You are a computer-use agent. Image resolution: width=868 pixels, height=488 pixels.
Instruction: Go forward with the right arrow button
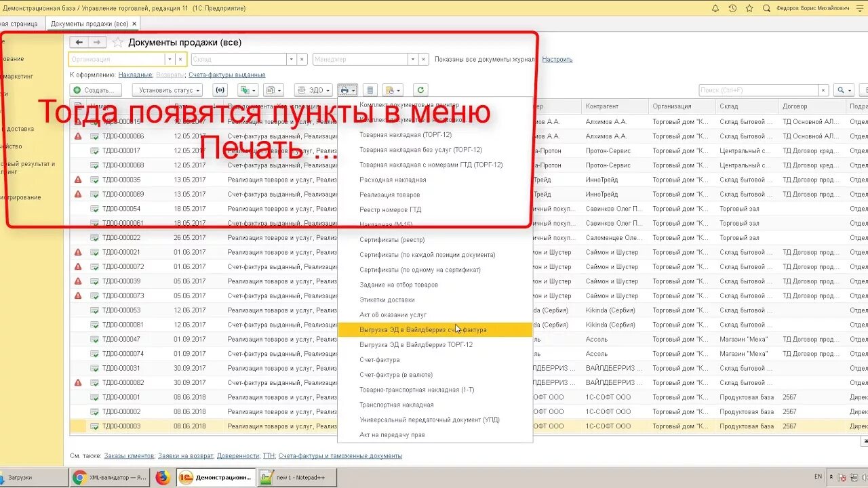tap(97, 42)
